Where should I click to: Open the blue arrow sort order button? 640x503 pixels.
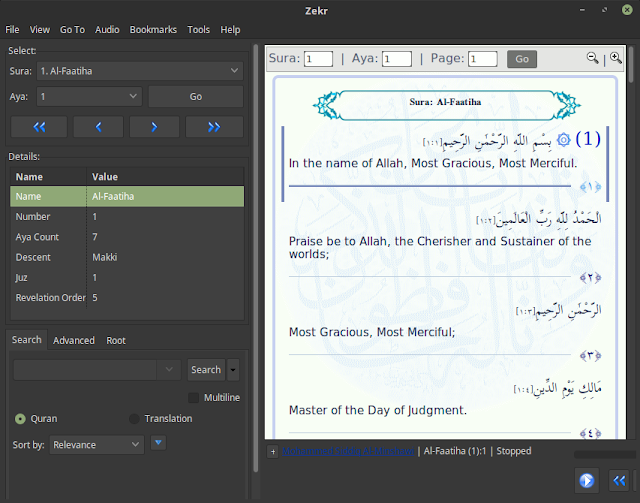[158, 443]
